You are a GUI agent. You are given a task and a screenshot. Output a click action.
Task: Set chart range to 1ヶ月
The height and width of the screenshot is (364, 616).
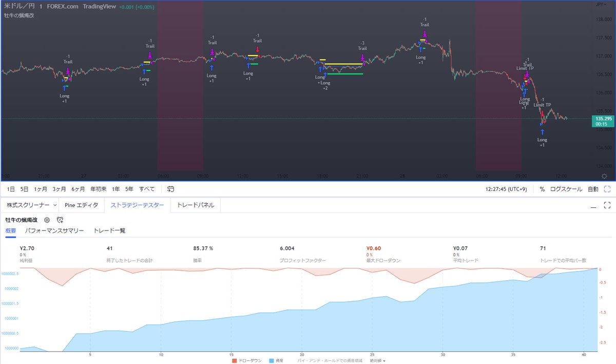click(x=40, y=189)
